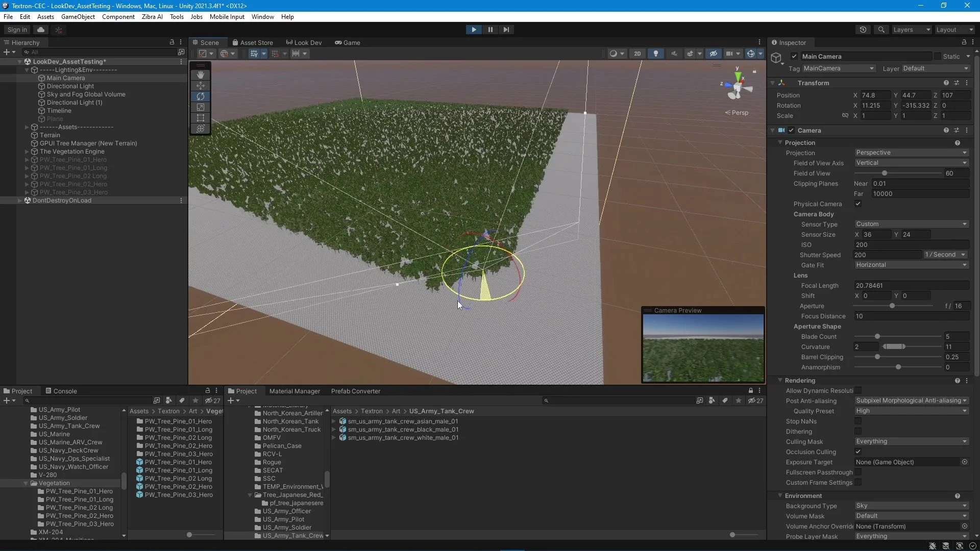Open the Layers dropdown
The height and width of the screenshot is (551, 980).
pos(911,30)
